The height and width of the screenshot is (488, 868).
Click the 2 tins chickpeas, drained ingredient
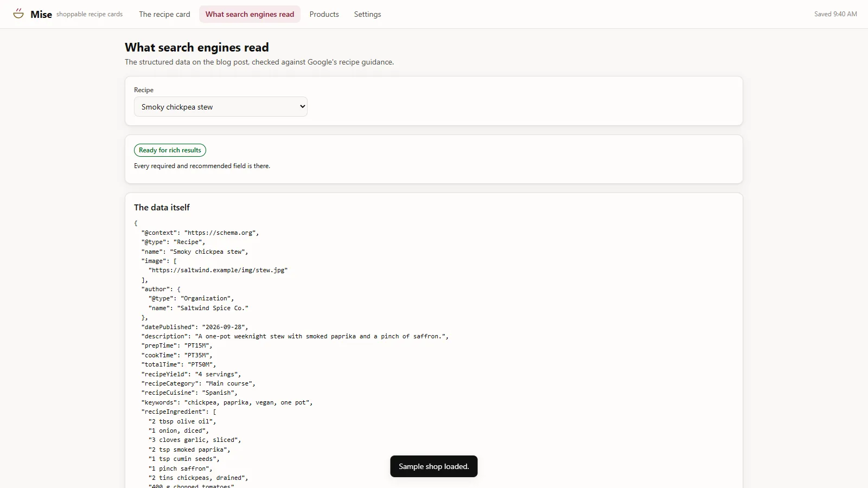pos(198,478)
